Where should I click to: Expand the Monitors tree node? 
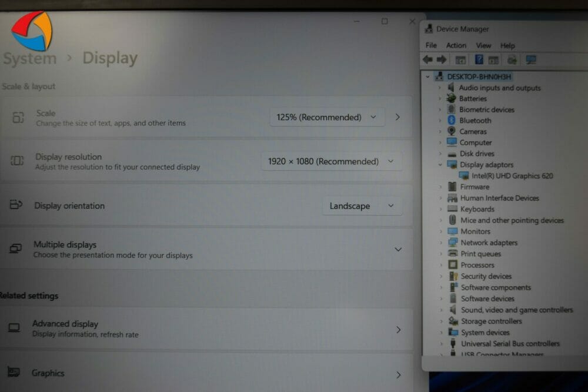coord(441,231)
